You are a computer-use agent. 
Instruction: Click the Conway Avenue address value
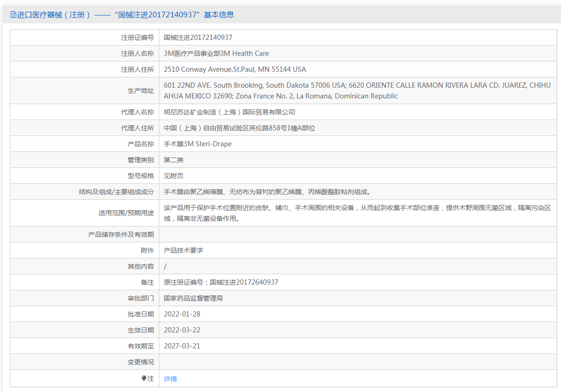tap(235, 69)
